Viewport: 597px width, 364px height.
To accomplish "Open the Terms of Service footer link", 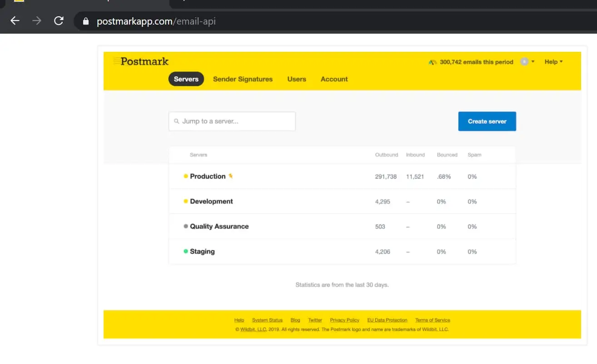I will pos(433,320).
